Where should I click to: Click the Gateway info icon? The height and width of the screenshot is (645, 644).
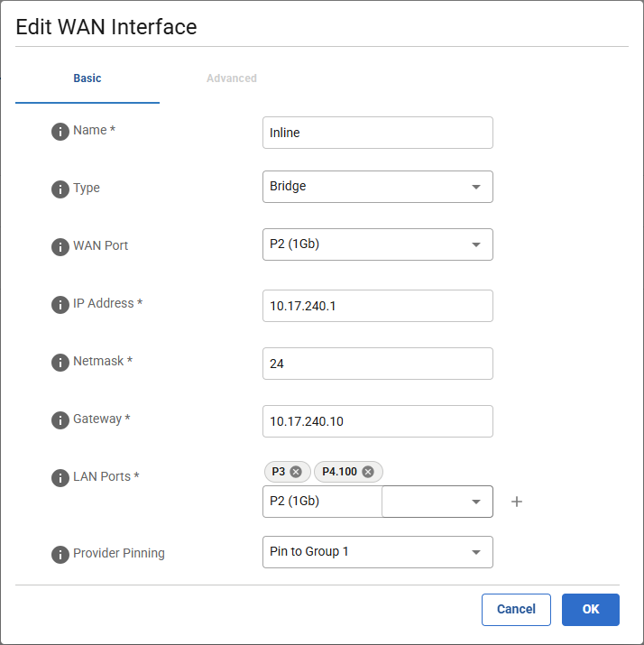pyautogui.click(x=60, y=420)
